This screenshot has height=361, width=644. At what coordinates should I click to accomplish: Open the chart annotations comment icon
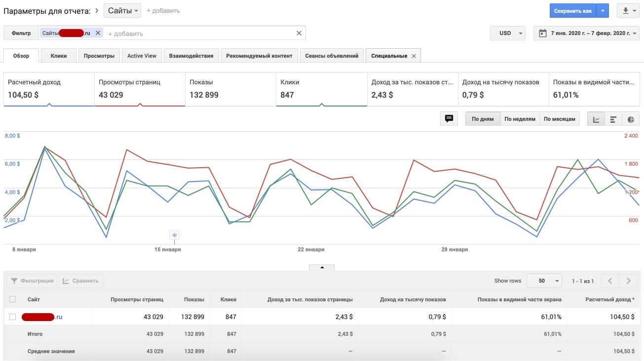pyautogui.click(x=449, y=119)
